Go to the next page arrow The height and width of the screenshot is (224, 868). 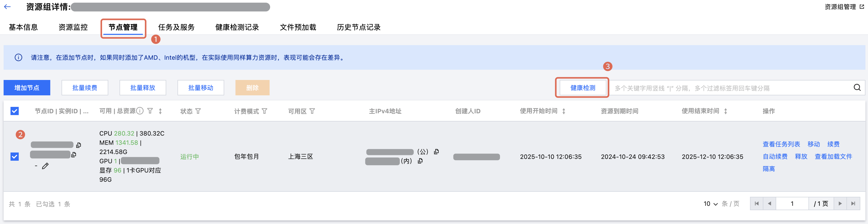840,204
